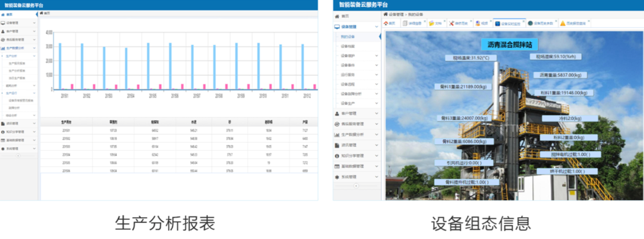Click wrench icon on 维修历史 tab
Screen dimensions: 644x239
[x=452, y=23]
